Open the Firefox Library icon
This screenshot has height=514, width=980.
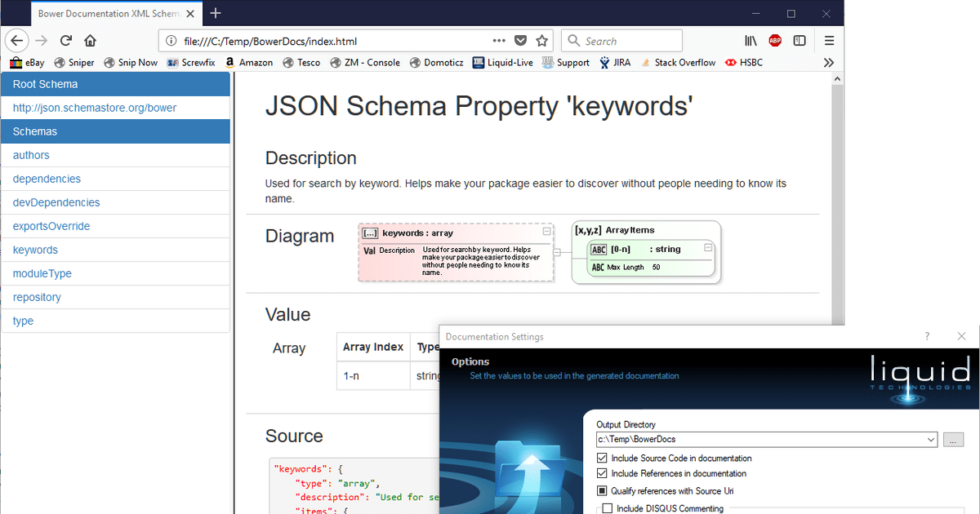[751, 40]
